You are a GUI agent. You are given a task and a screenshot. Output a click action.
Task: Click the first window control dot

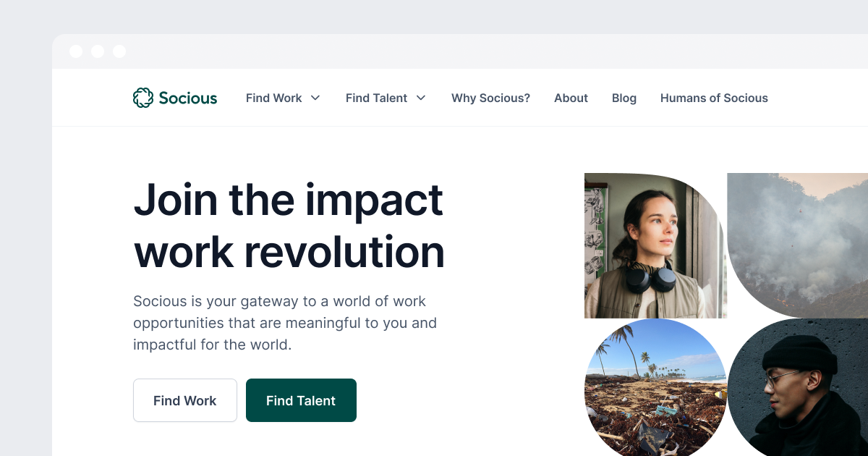[76, 51]
